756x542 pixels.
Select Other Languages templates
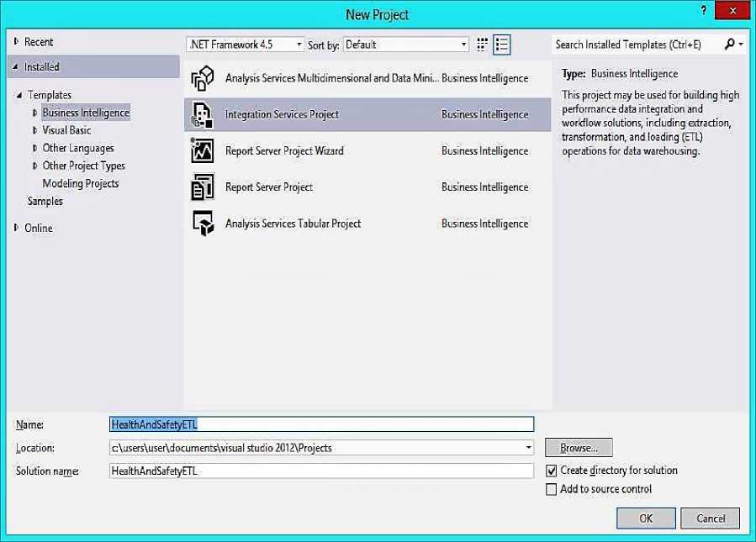click(78, 149)
